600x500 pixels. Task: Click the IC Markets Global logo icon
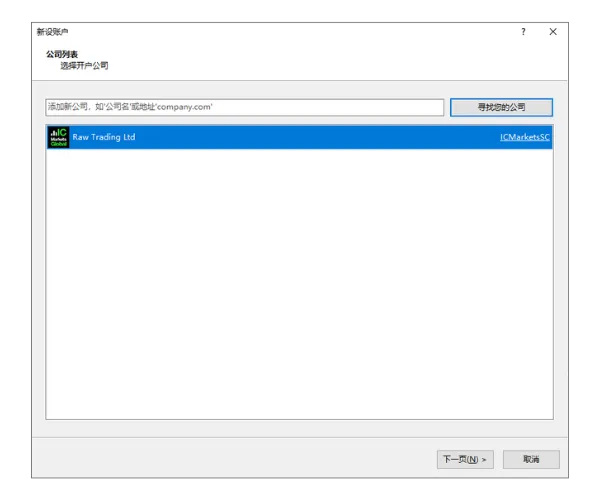(x=58, y=138)
